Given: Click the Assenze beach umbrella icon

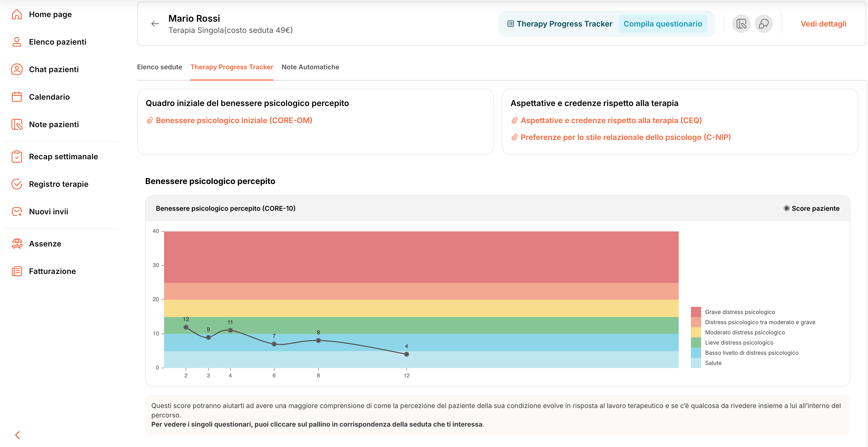Looking at the screenshot, I should point(17,244).
